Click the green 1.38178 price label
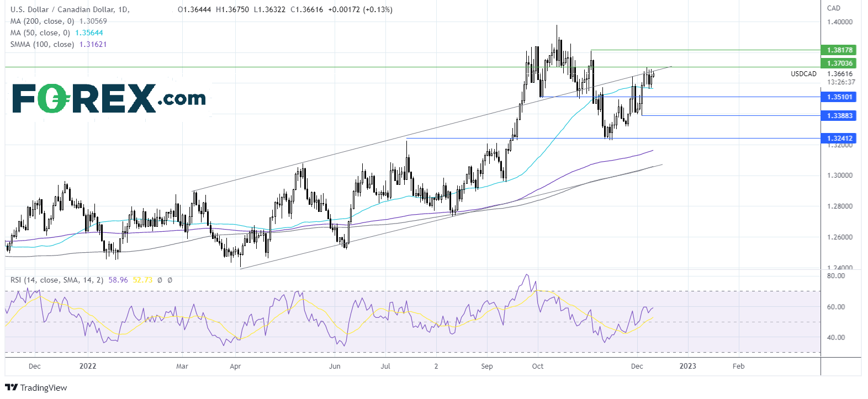The image size is (868, 399). tap(839, 50)
